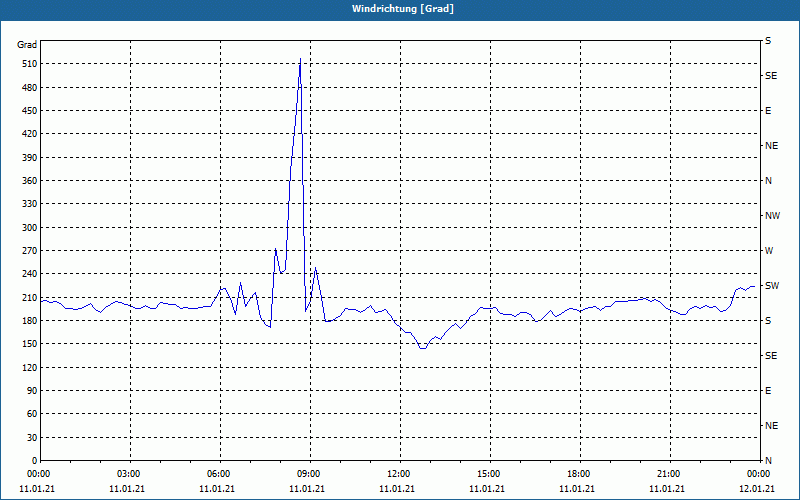Select the 90 axis label
800x500 pixels.
32,391
